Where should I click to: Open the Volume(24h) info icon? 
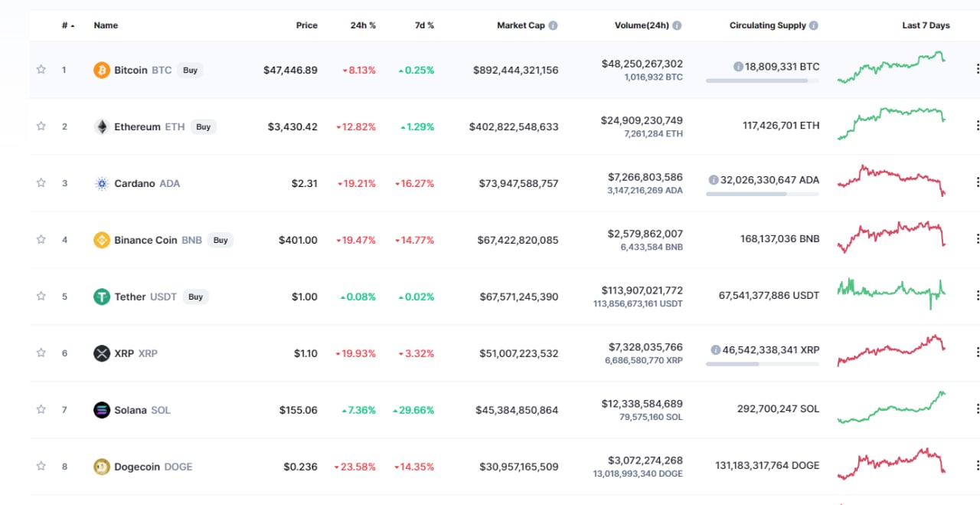pyautogui.click(x=677, y=25)
